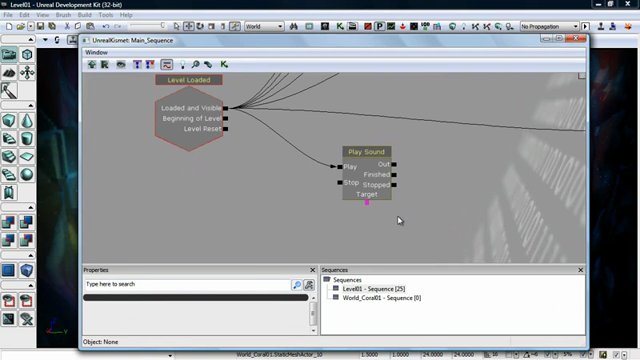
Task: Select World_Coral01 - Sequence [0] item
Action: pos(382,298)
